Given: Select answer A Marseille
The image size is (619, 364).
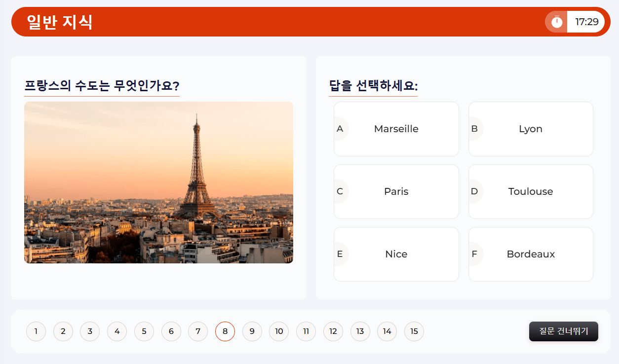Looking at the screenshot, I should pos(396,129).
